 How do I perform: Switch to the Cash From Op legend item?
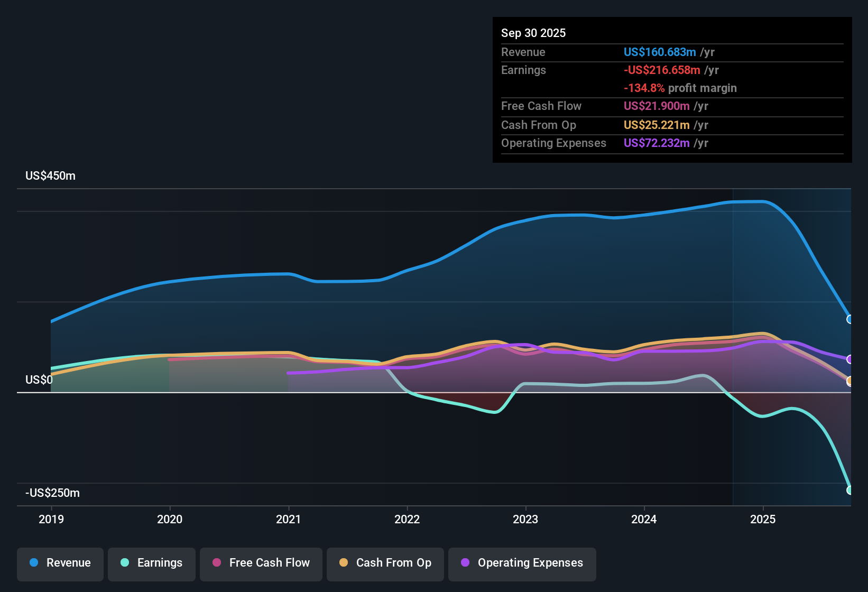(x=385, y=564)
